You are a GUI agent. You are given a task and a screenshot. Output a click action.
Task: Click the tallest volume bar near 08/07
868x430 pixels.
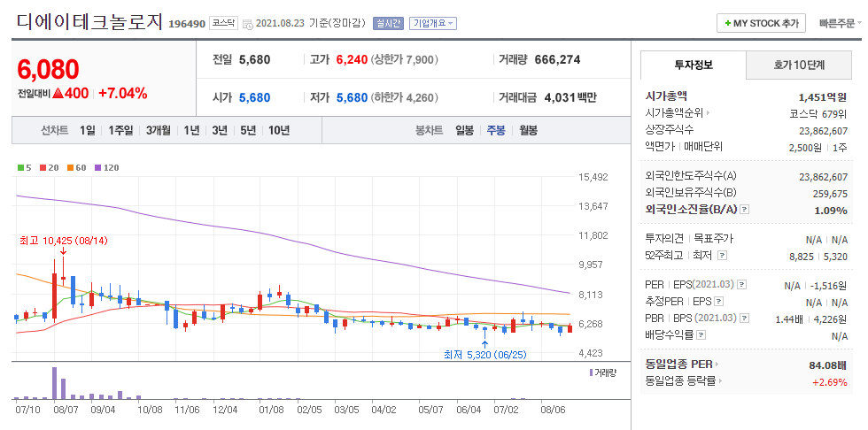pyautogui.click(x=54, y=383)
